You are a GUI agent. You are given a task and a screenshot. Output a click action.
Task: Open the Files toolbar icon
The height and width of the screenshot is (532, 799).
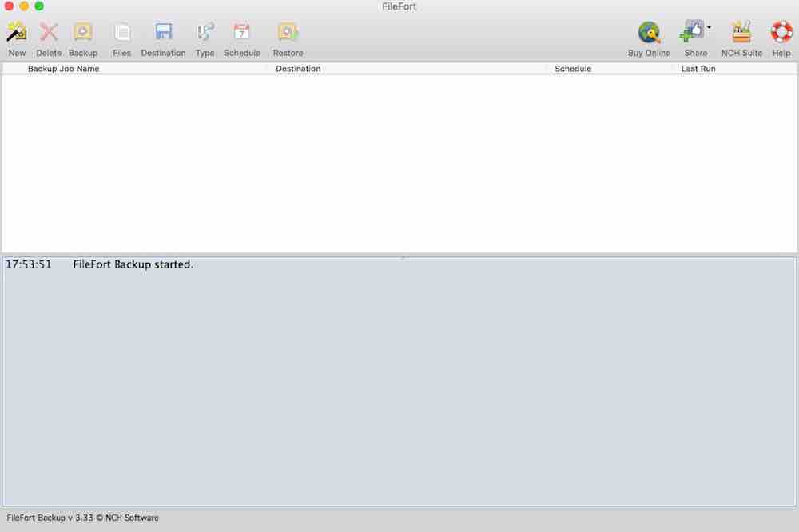(x=121, y=33)
